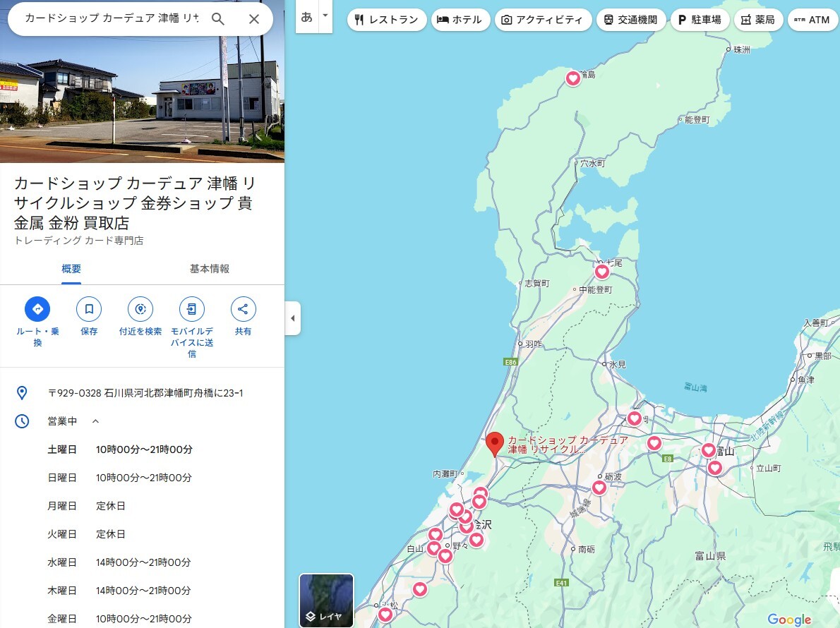Click the E8 road shield
The width and height of the screenshot is (840, 628).
click(668, 458)
